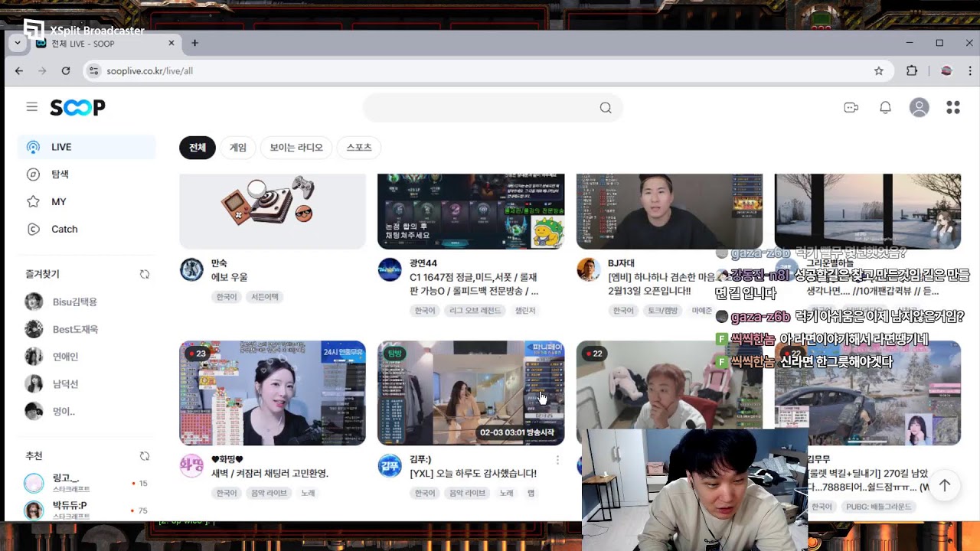This screenshot has height=551, width=980.
Task: Open the browser extensions puzzle icon
Action: [912, 70]
